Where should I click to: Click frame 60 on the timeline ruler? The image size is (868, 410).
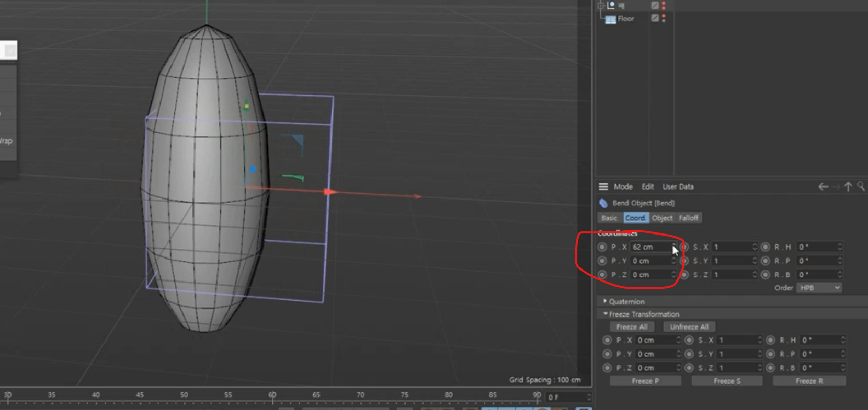[x=272, y=395]
